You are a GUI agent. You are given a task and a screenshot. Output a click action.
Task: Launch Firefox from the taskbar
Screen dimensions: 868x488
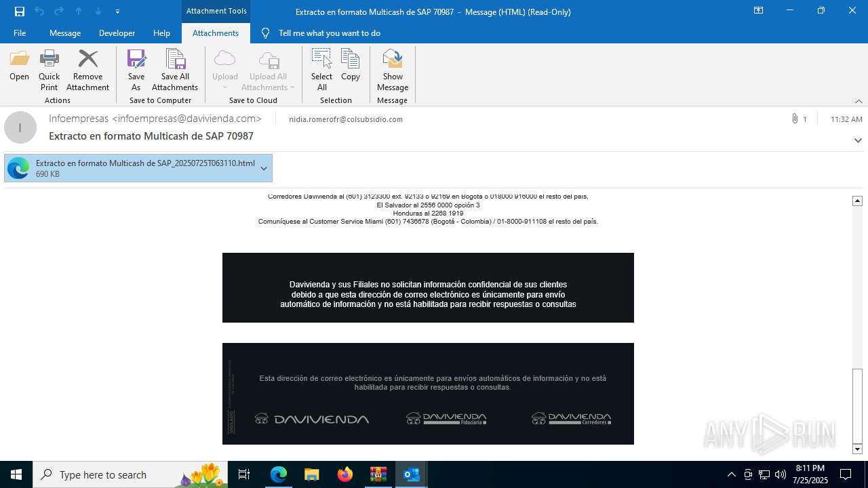(x=345, y=474)
